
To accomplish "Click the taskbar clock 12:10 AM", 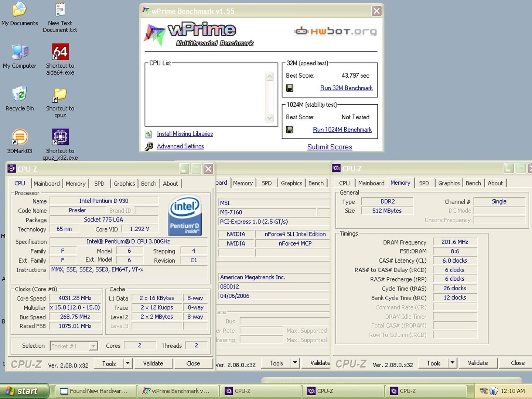I will pyautogui.click(x=512, y=391).
